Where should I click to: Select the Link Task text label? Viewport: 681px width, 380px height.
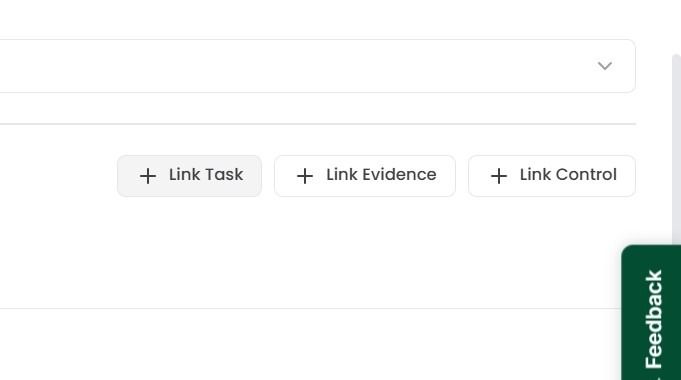pyautogui.click(x=206, y=175)
